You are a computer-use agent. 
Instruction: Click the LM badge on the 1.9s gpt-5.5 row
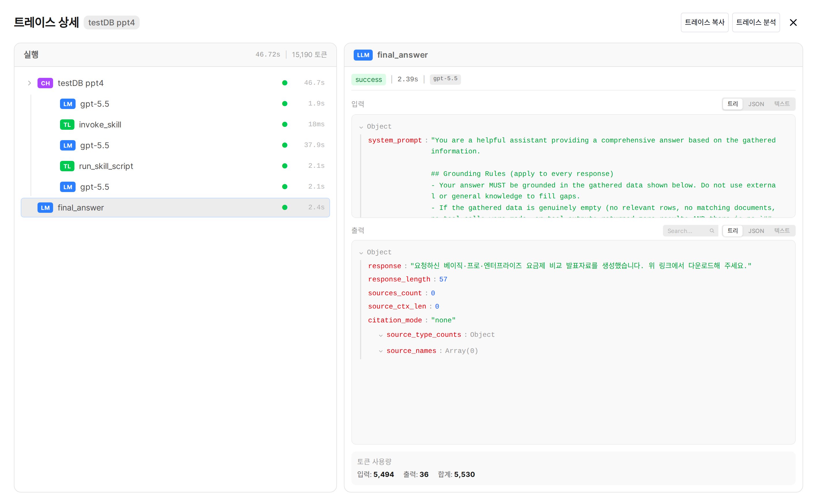[68, 104]
